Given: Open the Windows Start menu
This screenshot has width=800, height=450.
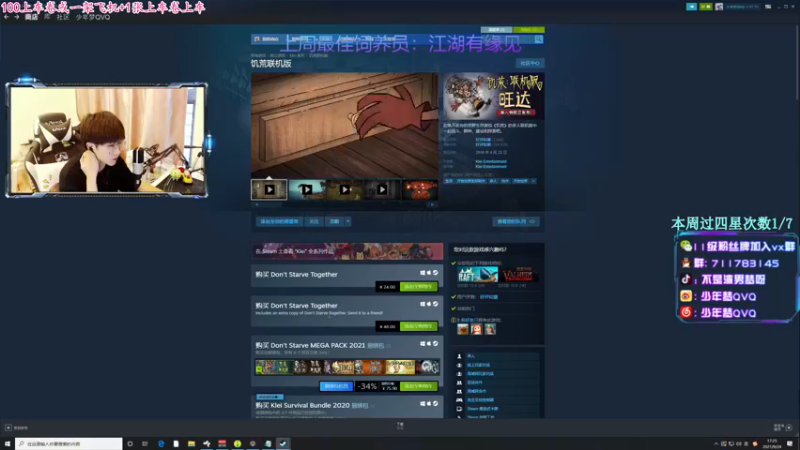Looking at the screenshot, I should [x=7, y=444].
